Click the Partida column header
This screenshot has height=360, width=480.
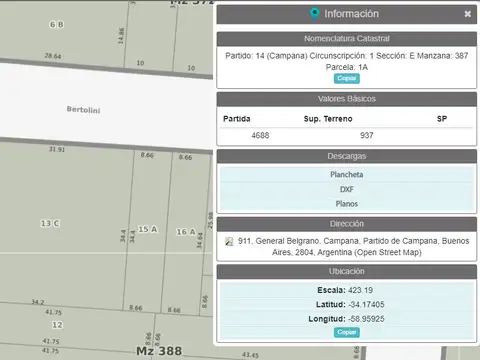237,119
